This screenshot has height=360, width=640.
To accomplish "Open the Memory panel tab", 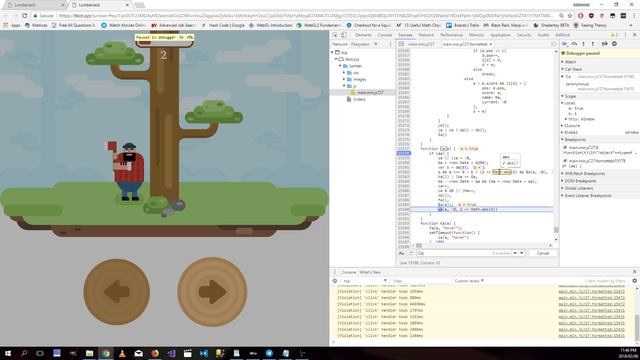I will [x=476, y=35].
